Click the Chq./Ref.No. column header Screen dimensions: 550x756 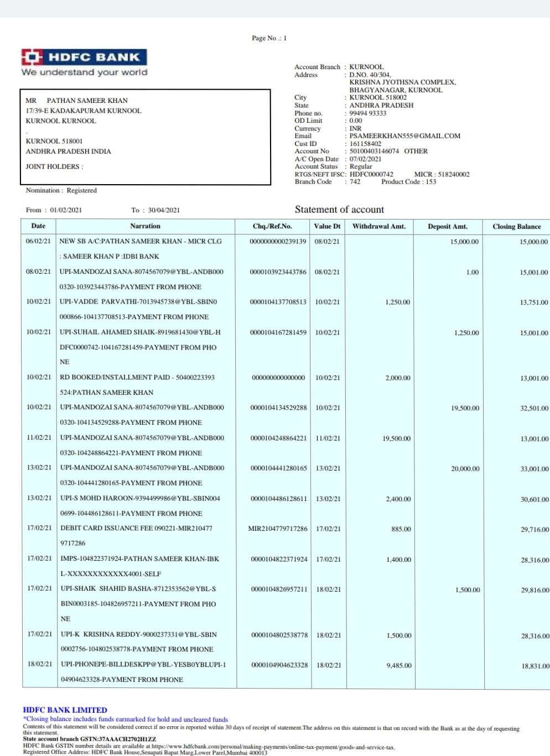pos(272,226)
